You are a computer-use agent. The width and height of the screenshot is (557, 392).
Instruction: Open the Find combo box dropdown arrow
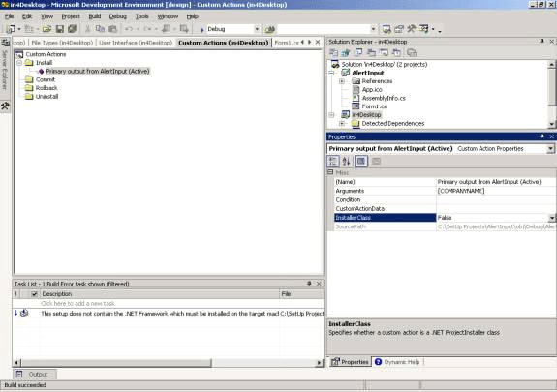373,29
